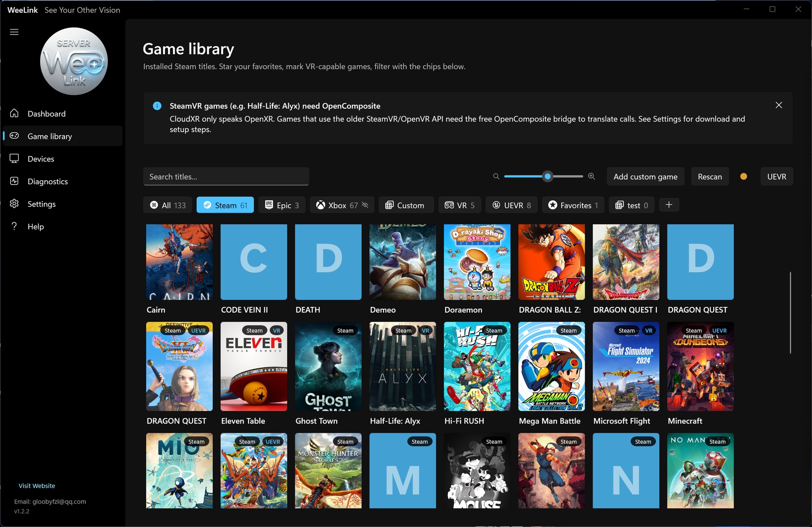Open the No Man's Sky cover
This screenshot has height=527, width=812.
(701, 471)
